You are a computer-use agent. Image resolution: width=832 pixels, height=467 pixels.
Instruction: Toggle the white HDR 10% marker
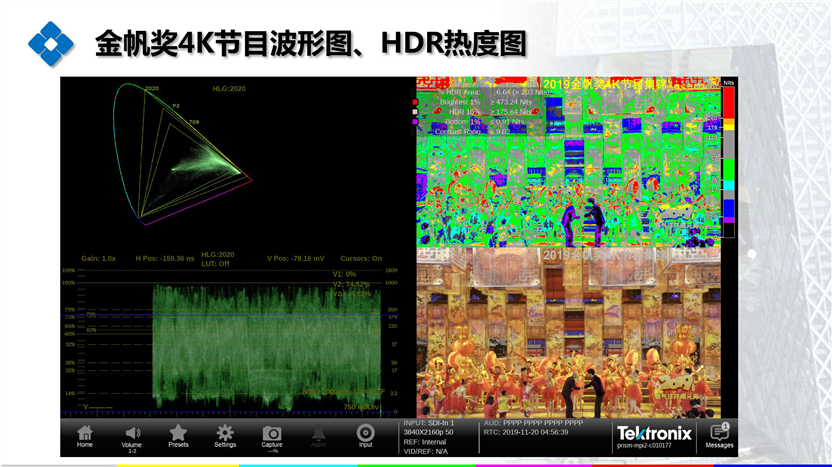415,112
